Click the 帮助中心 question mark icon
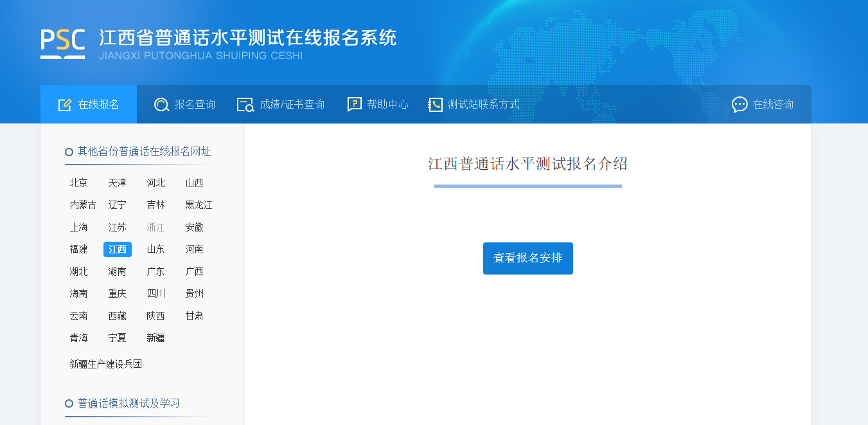The width and height of the screenshot is (868, 425). [x=354, y=105]
